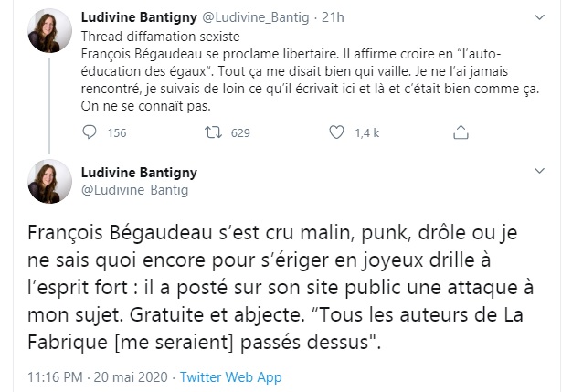The image size is (572, 392).
Task: Click the bold author name on second tweet
Action: 140,172
